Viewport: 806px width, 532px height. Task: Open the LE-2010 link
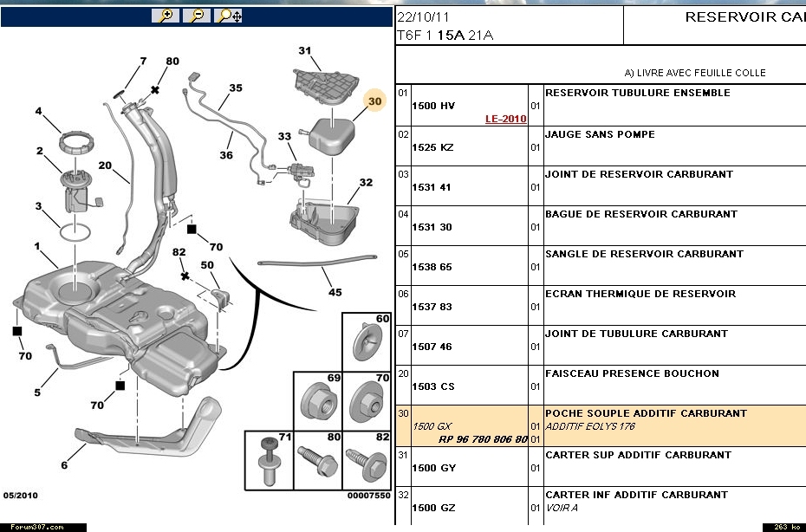pyautogui.click(x=505, y=120)
